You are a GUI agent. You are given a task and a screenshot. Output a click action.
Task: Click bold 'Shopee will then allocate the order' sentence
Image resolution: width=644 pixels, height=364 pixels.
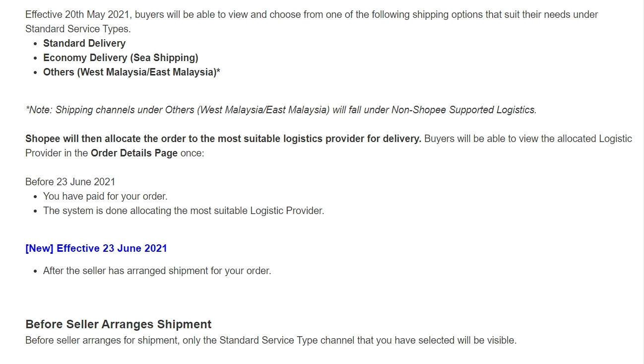click(x=223, y=139)
